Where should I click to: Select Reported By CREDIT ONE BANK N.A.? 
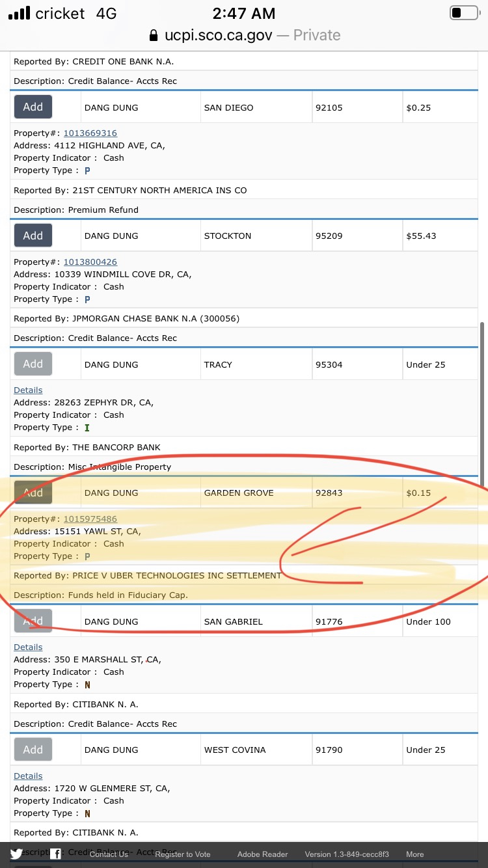click(94, 62)
